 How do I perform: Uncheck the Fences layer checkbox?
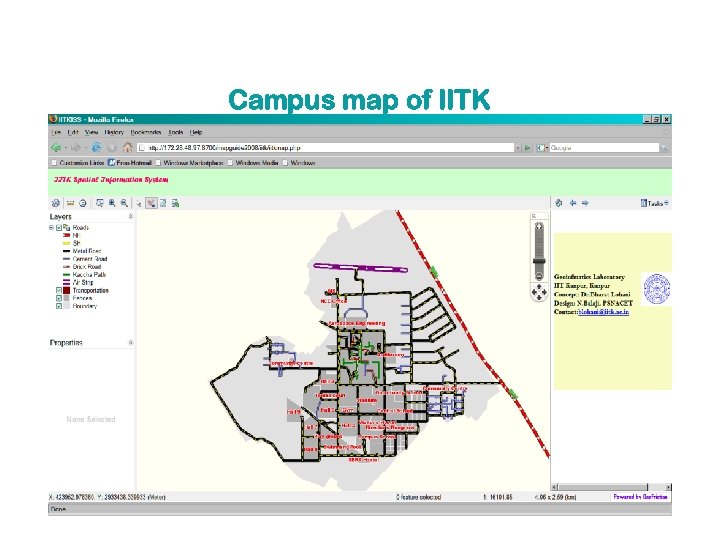click(x=59, y=298)
